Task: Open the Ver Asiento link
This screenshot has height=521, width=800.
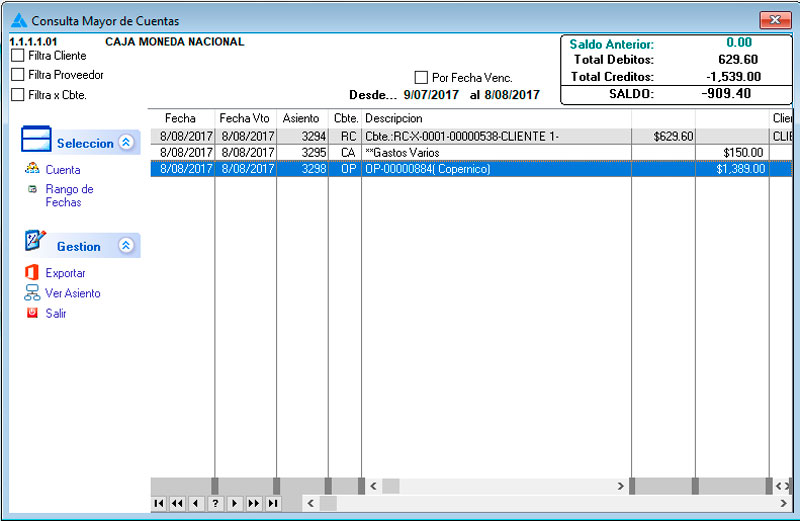Action: (73, 293)
